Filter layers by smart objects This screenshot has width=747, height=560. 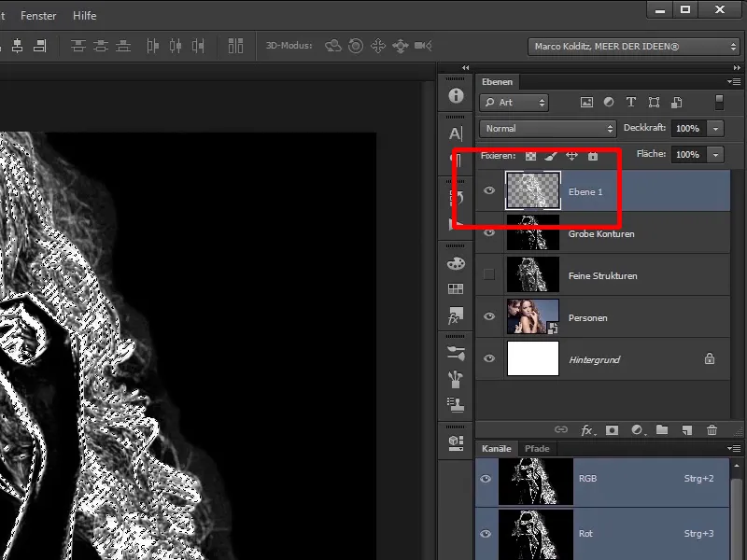click(676, 102)
